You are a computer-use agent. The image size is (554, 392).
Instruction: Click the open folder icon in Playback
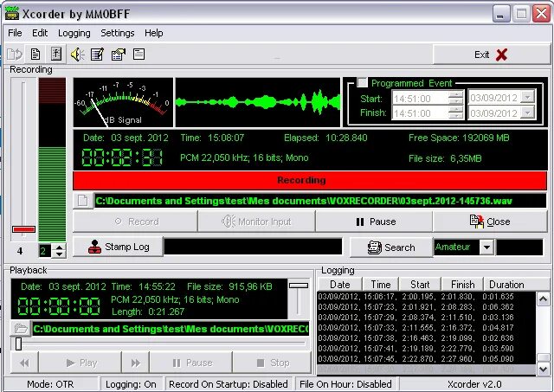tap(21, 329)
